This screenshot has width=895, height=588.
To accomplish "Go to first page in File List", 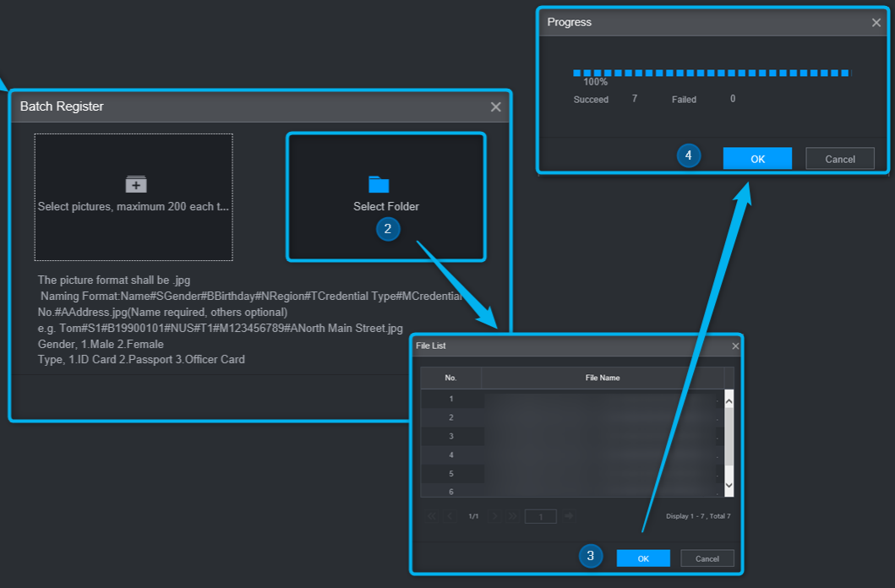I will (432, 516).
